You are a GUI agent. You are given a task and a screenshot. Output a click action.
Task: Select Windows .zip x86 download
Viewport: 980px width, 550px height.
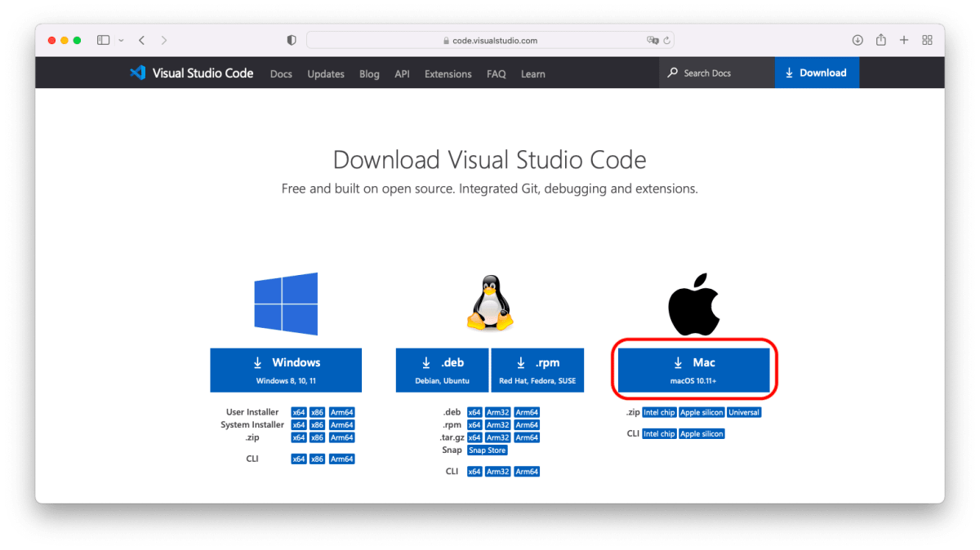pos(318,437)
